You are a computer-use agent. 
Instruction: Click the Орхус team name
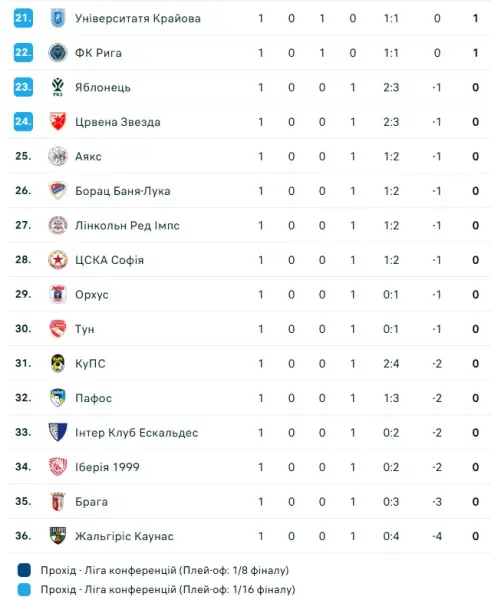[91, 295]
